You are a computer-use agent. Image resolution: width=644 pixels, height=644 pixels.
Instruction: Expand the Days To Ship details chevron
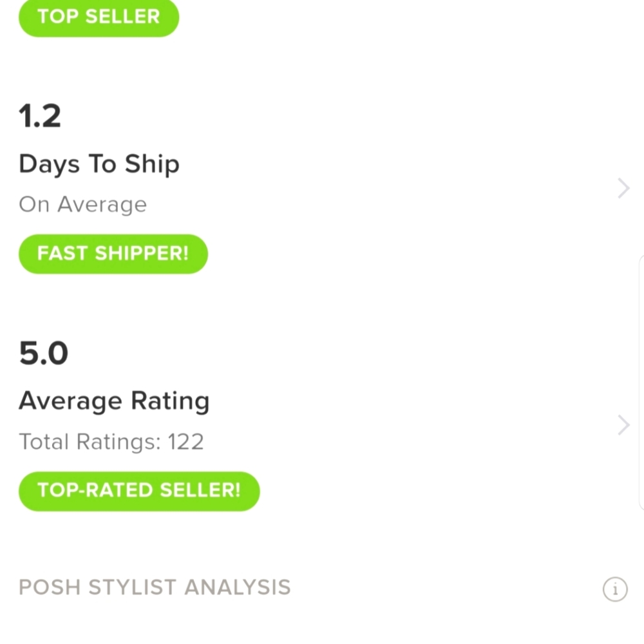click(623, 188)
